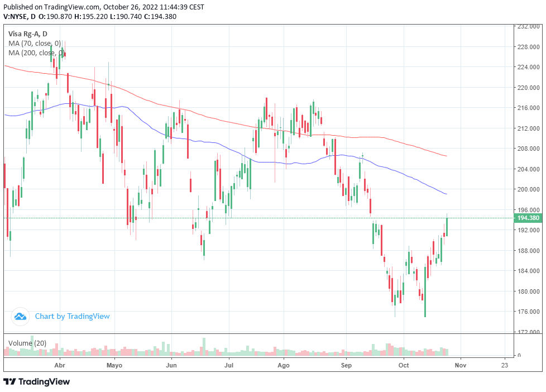Click the 188.000 price axis label
The height and width of the screenshot is (392, 546).
coord(529,251)
